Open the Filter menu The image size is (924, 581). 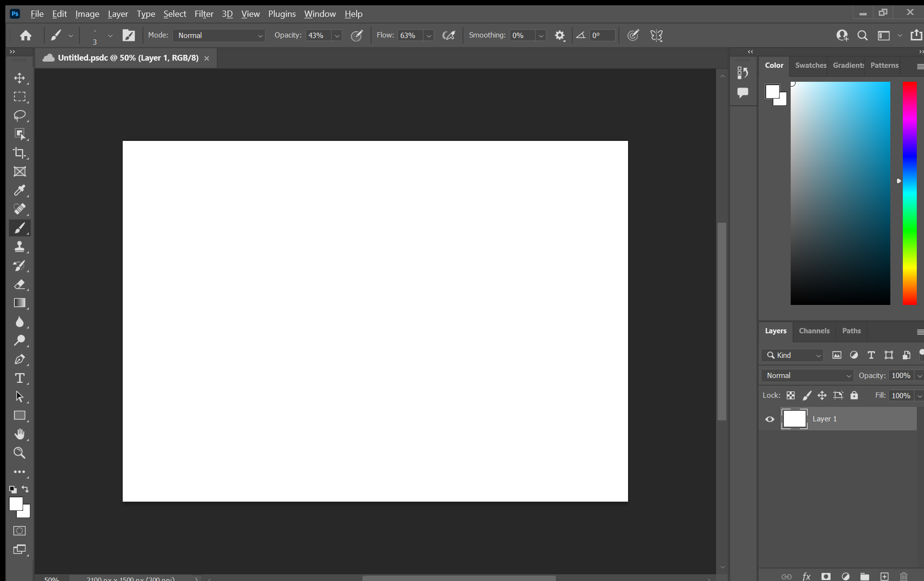click(204, 14)
